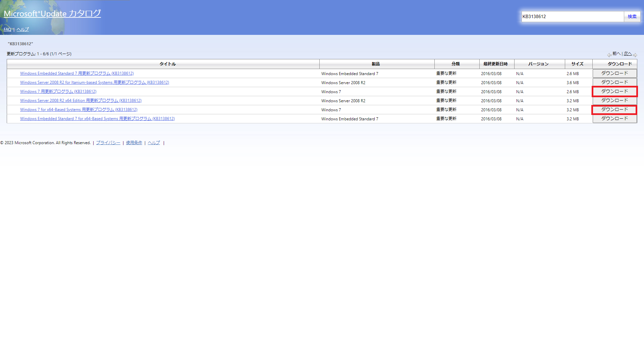This screenshot has width=644, height=362.
Task: Click the 更新プログラム: 1 - 6/6 count text
Action: 39,54
